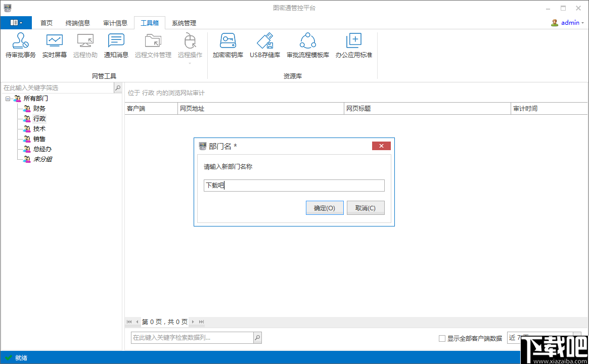Viewport: 589px width, 364px height.
Task: Open the 加密密钥库 encrypted key library
Action: coord(228,45)
